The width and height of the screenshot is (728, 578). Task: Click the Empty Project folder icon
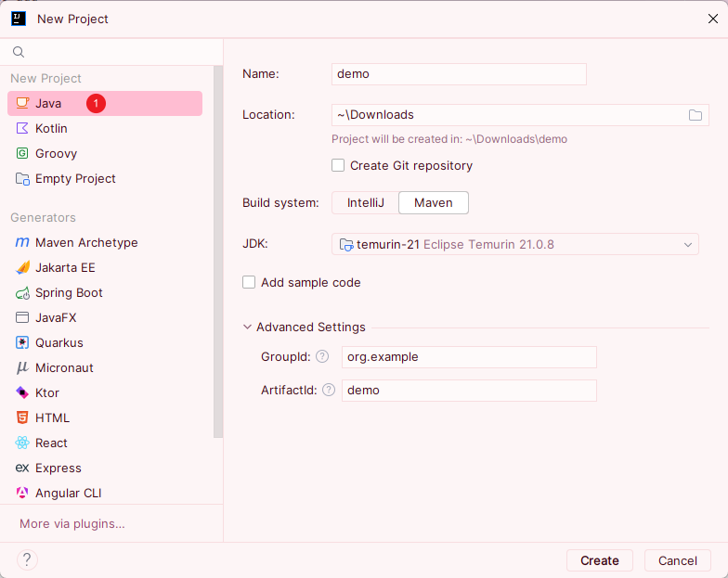pyautogui.click(x=22, y=178)
